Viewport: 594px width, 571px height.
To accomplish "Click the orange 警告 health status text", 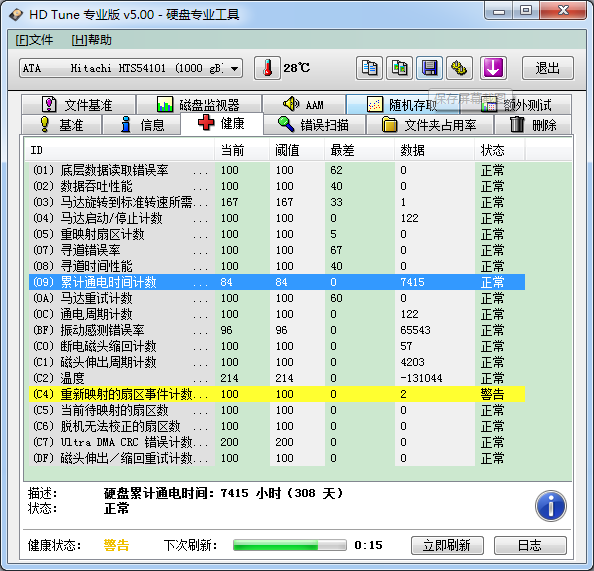I will (x=116, y=545).
